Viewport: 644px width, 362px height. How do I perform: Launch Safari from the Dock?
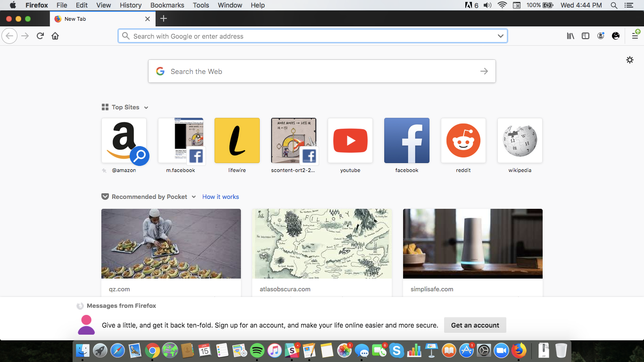pyautogui.click(x=117, y=350)
